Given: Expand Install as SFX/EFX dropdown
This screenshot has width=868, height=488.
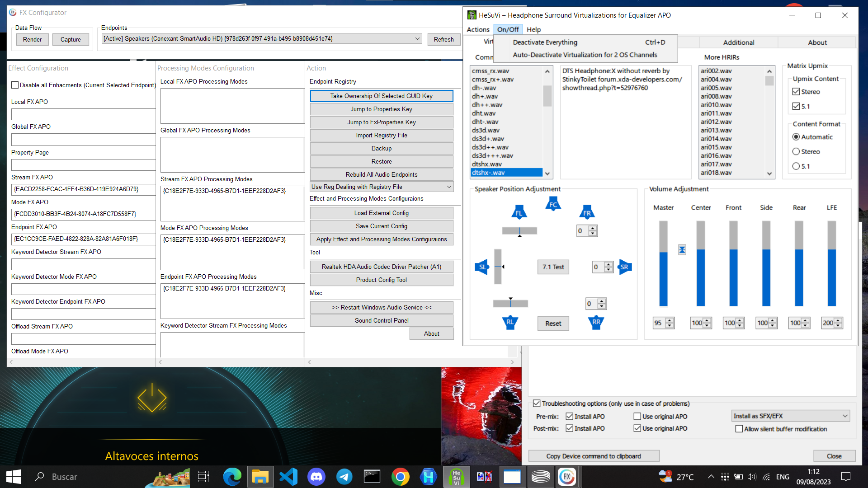Looking at the screenshot, I should (845, 416).
